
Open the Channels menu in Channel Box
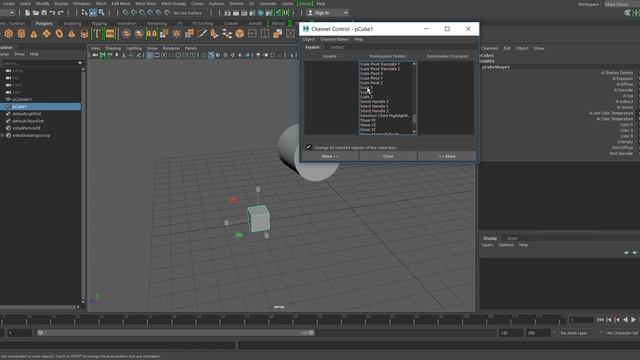(x=490, y=48)
